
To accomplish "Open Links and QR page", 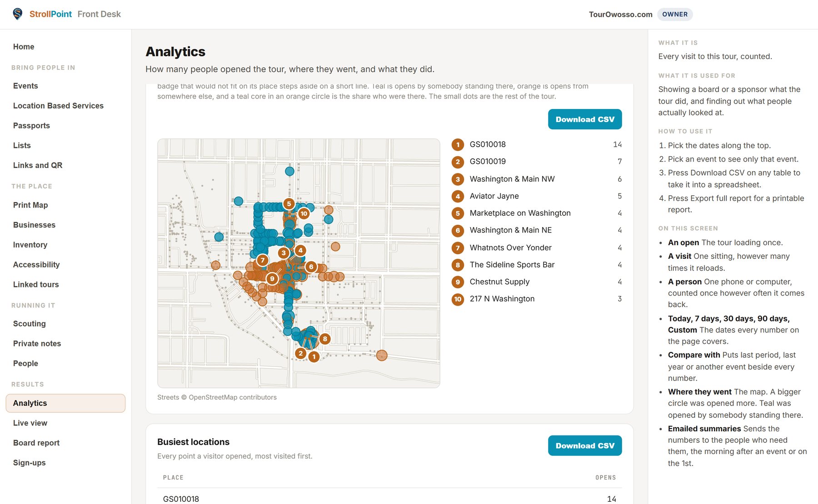I will point(65,165).
